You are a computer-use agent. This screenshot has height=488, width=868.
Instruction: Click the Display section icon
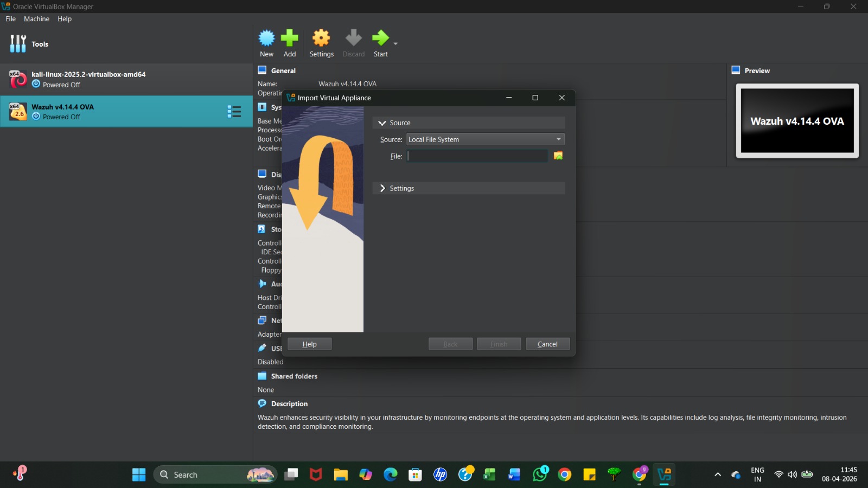[262, 174]
